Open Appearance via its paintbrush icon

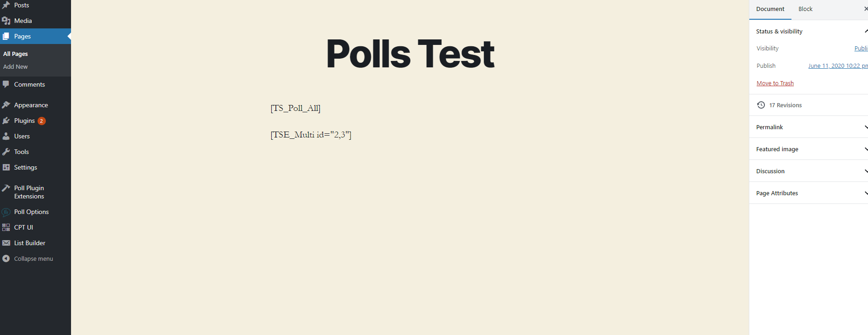tap(6, 105)
